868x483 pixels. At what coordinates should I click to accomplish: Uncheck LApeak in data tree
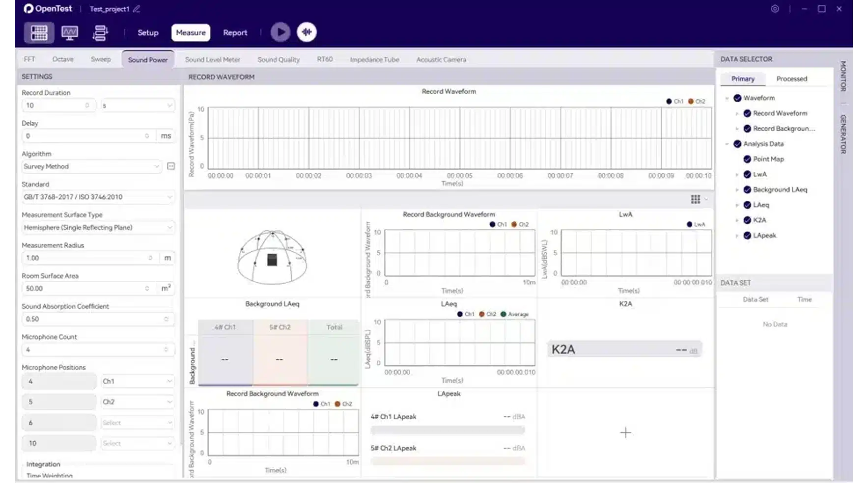747,236
